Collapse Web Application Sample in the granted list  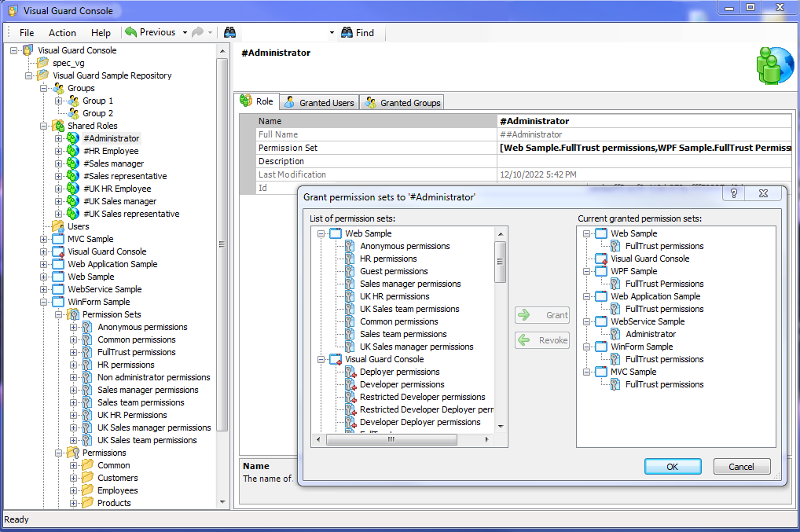pyautogui.click(x=587, y=296)
